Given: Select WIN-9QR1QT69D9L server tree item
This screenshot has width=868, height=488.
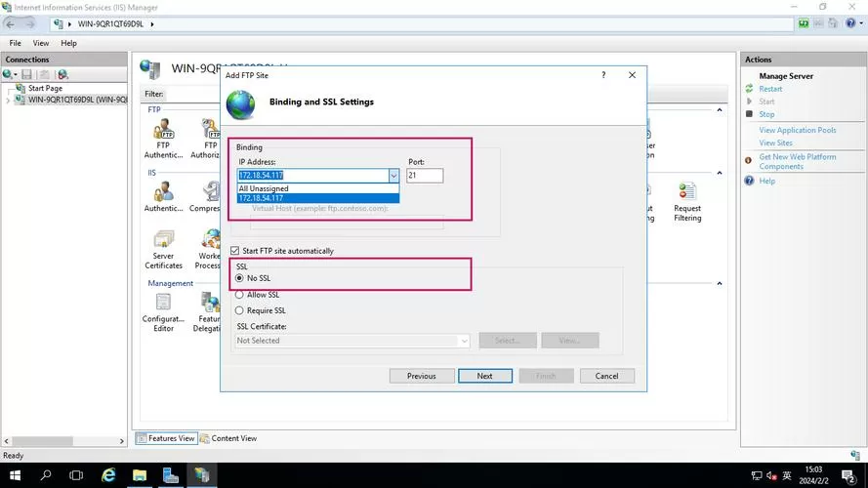Looking at the screenshot, I should click(77, 100).
